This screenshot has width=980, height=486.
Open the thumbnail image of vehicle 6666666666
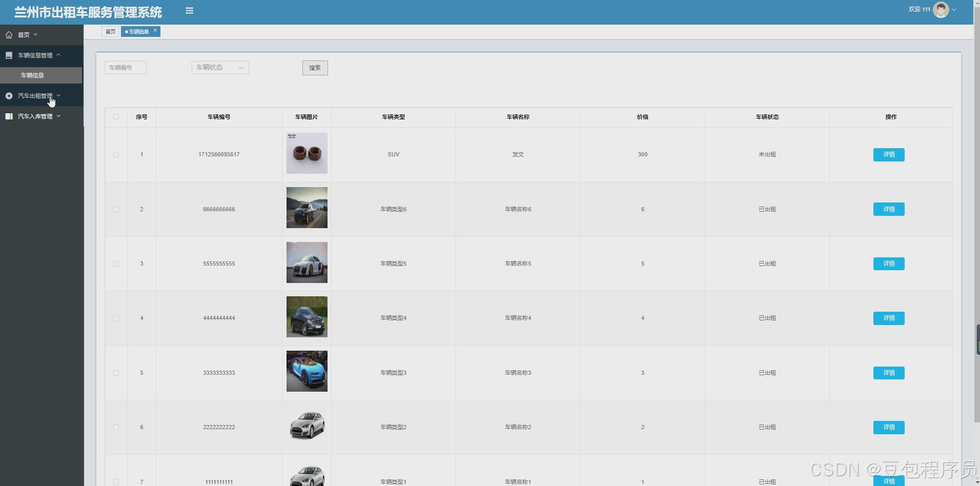click(x=307, y=208)
